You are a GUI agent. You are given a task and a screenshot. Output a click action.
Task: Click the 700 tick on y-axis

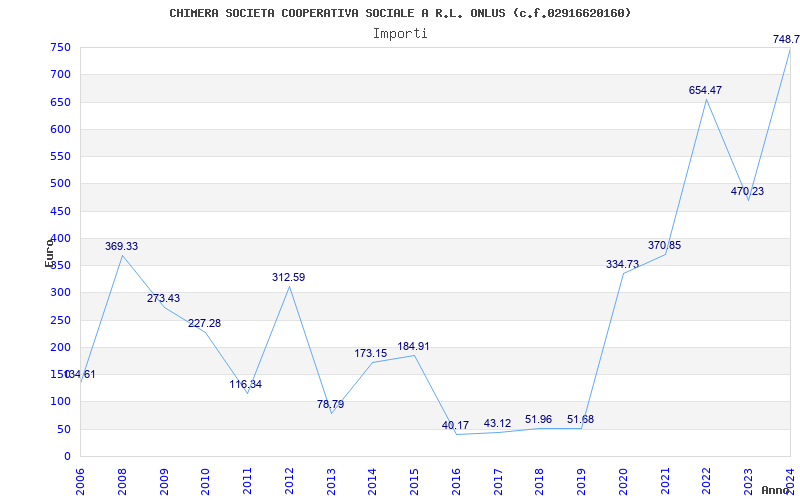tap(60, 75)
